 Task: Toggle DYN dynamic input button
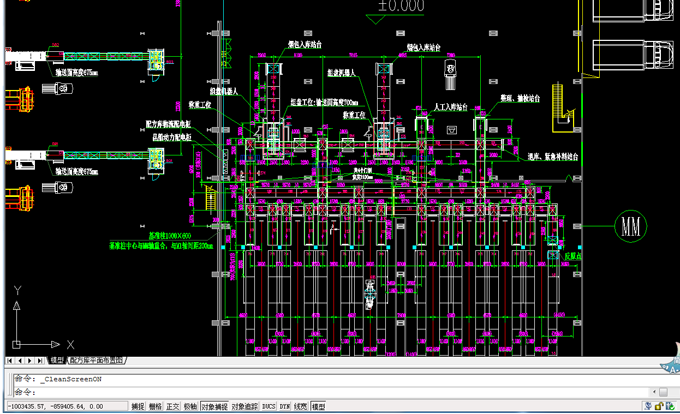(284, 407)
